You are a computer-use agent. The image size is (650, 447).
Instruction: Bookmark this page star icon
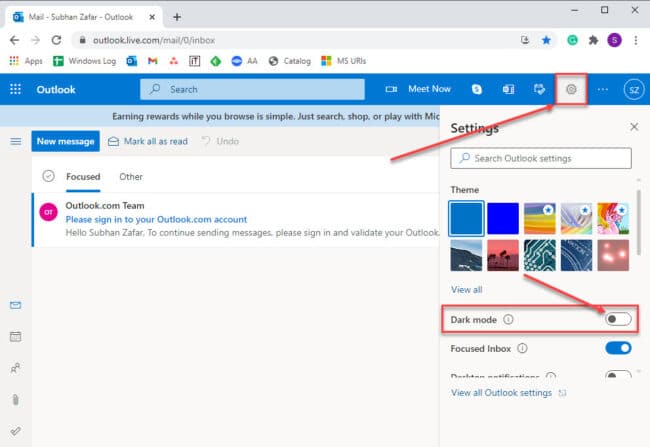coord(546,40)
